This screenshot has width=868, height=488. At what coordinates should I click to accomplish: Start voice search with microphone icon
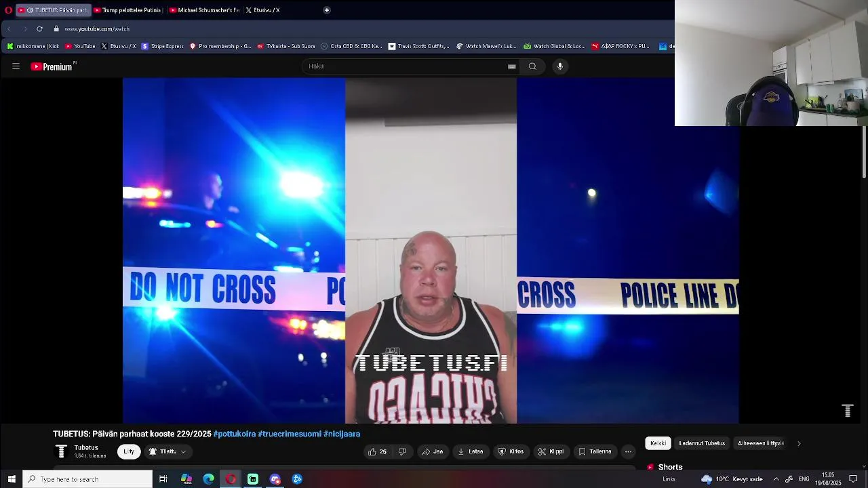coord(560,66)
